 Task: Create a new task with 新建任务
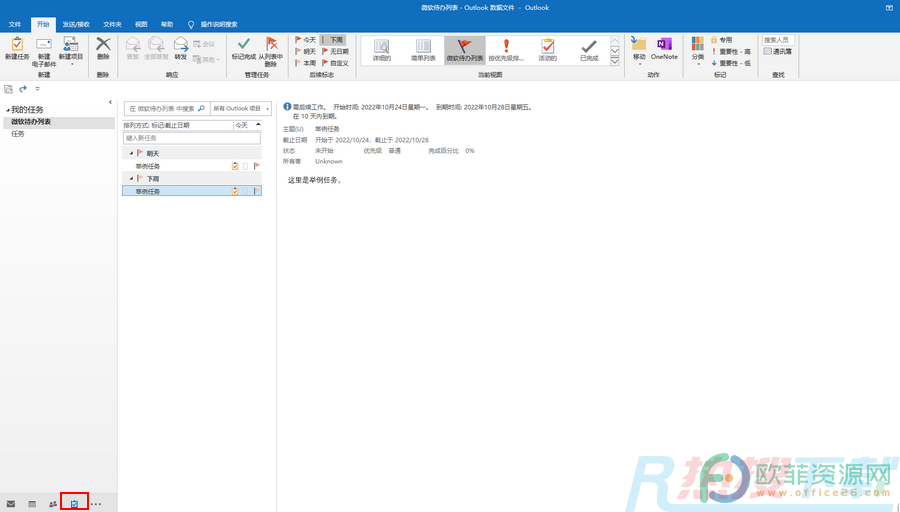(x=17, y=49)
